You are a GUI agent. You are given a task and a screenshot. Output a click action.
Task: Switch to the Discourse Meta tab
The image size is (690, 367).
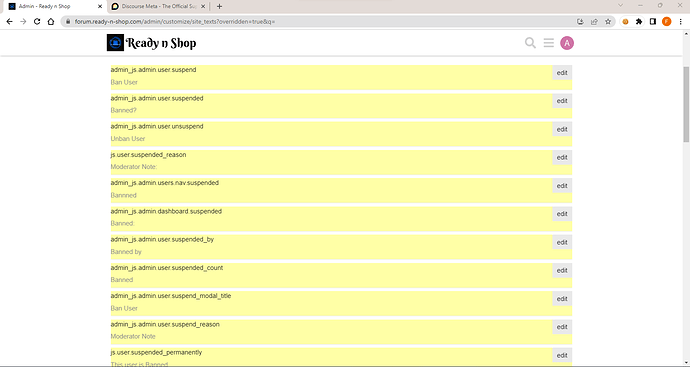(x=158, y=6)
